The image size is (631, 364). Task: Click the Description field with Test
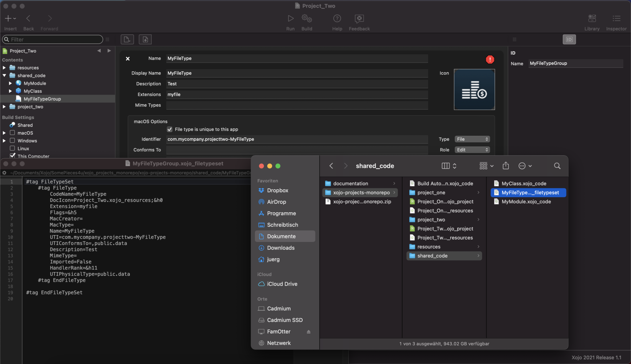(297, 84)
